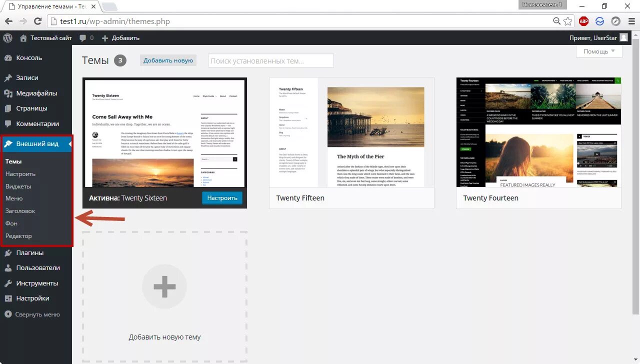Click the Добавить новую тему label
Viewport: 640px width, 364px height.
(164, 337)
